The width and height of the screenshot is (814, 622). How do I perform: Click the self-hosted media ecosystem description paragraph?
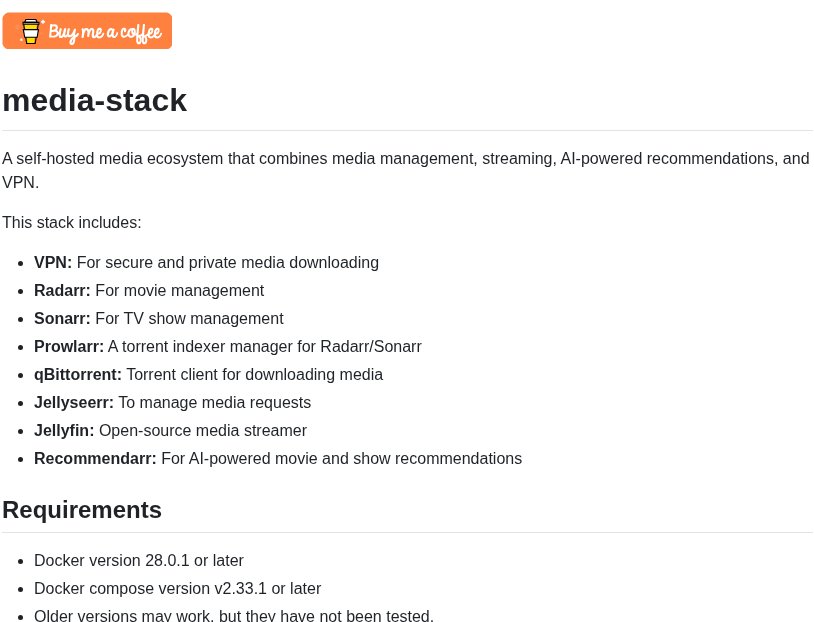pos(406,170)
